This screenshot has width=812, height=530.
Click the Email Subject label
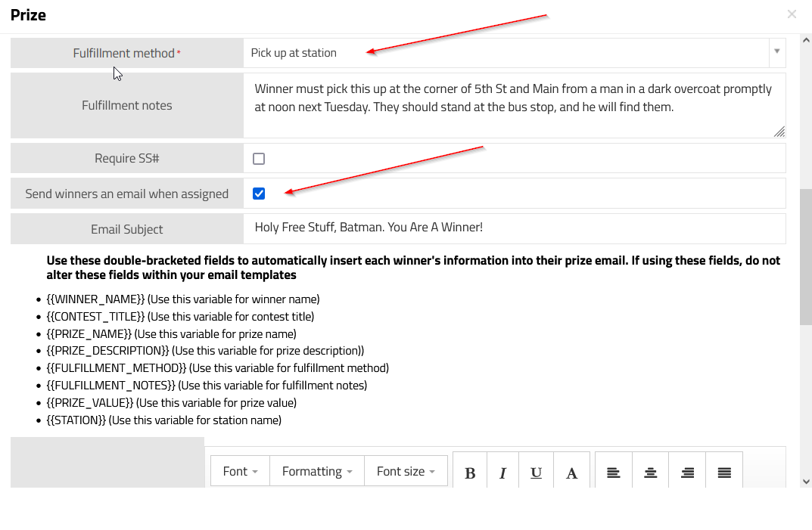point(127,229)
